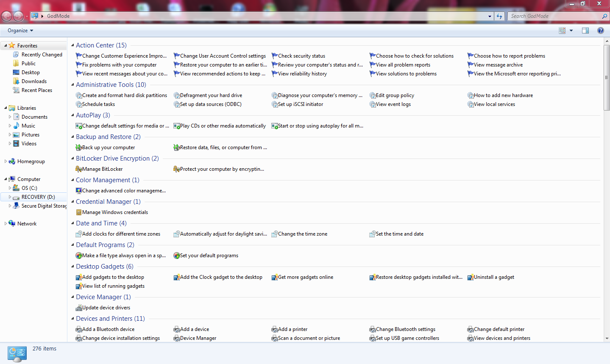Viewport: 610px width, 364px height.
Task: Expand the Documents library tree node
Action: click(10, 117)
